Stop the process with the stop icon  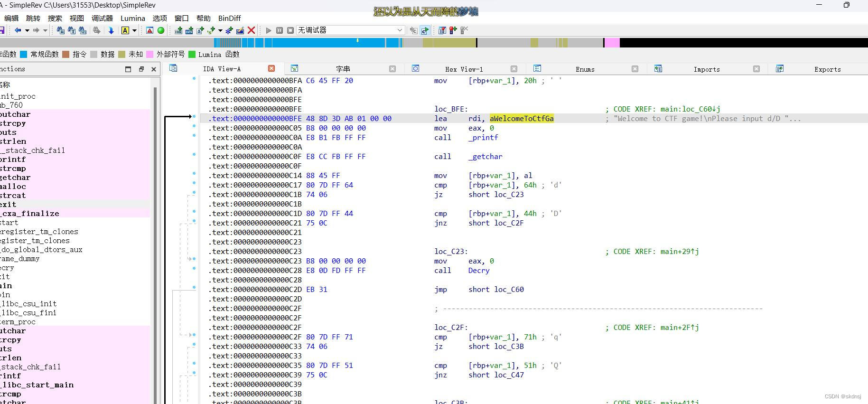[x=290, y=30]
